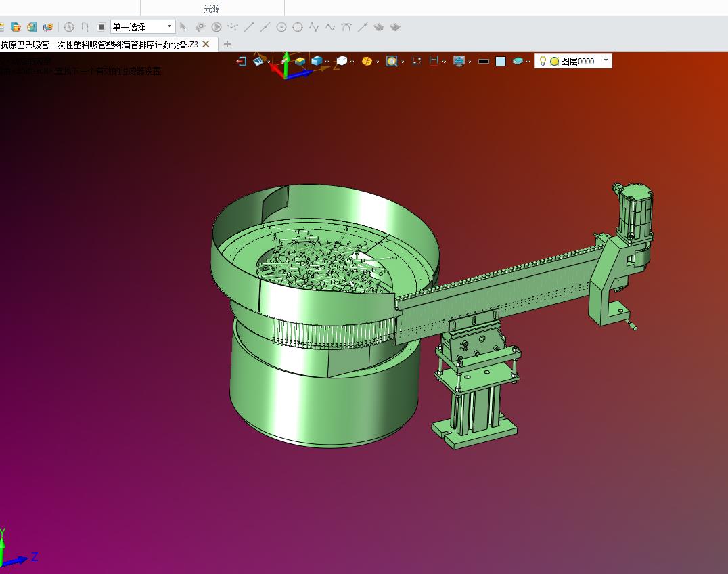
Task: Click the blue shaded cube display icon
Action: (x=317, y=62)
